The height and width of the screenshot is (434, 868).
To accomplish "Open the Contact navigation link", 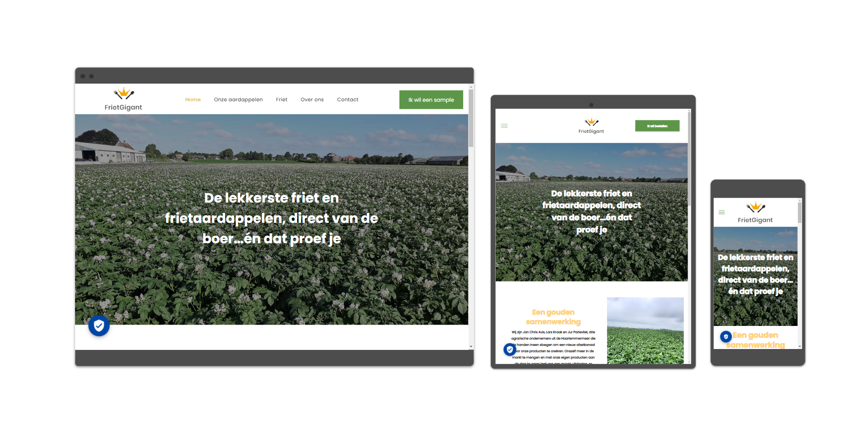I will tap(347, 99).
